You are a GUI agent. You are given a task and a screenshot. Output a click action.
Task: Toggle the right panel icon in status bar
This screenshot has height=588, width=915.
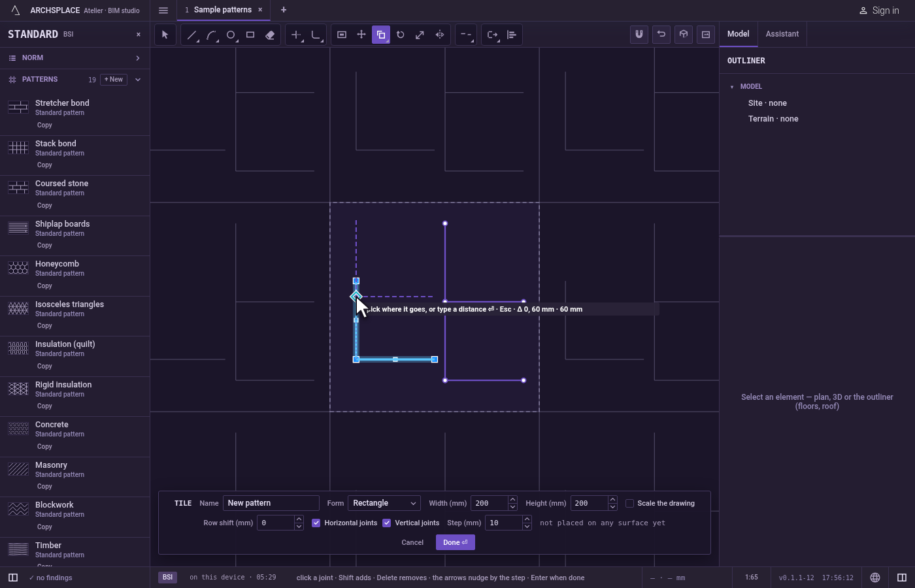click(x=902, y=578)
